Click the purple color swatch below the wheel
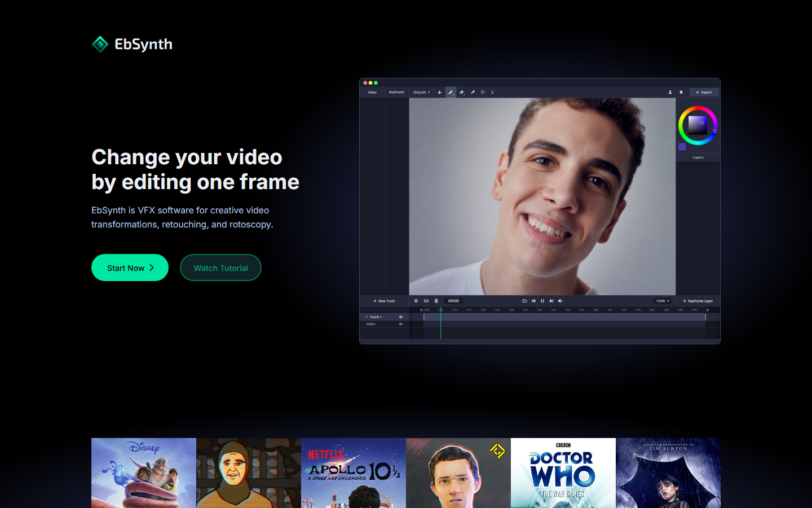The image size is (812, 508). click(682, 147)
